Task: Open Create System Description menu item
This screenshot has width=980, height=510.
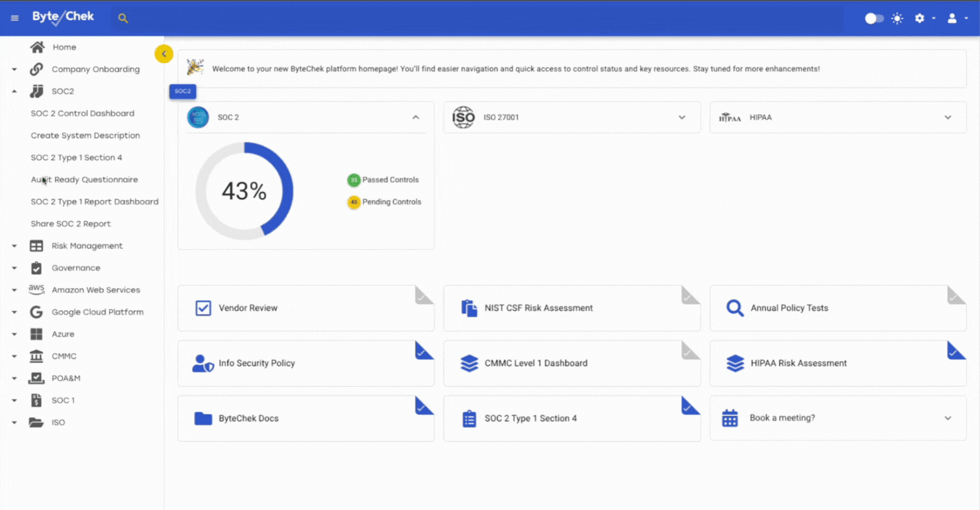Action: tap(85, 136)
